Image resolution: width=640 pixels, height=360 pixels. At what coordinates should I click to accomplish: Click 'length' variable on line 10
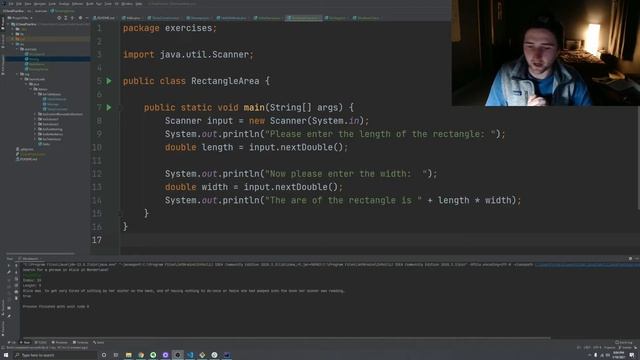click(x=218, y=147)
